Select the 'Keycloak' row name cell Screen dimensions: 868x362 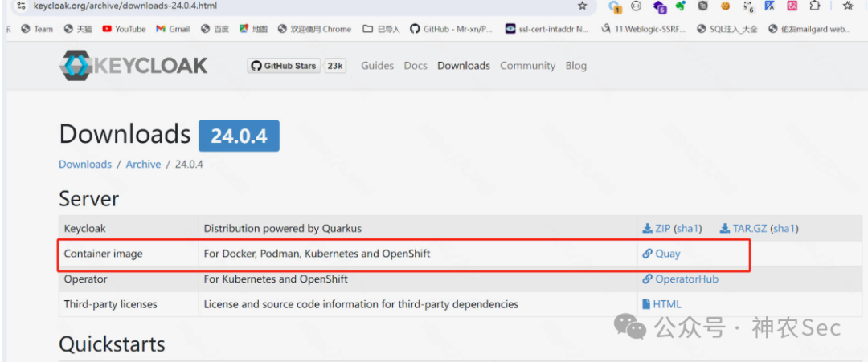pos(129,228)
